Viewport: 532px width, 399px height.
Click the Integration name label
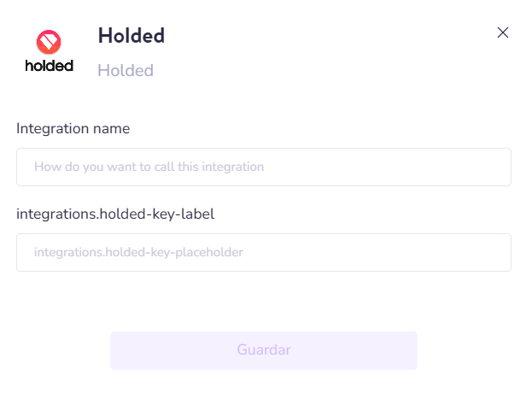click(73, 129)
